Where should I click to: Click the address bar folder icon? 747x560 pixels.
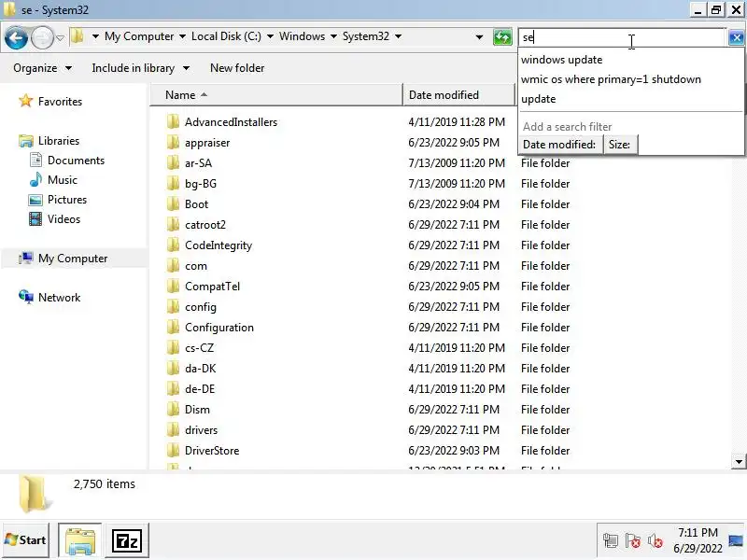point(78,36)
